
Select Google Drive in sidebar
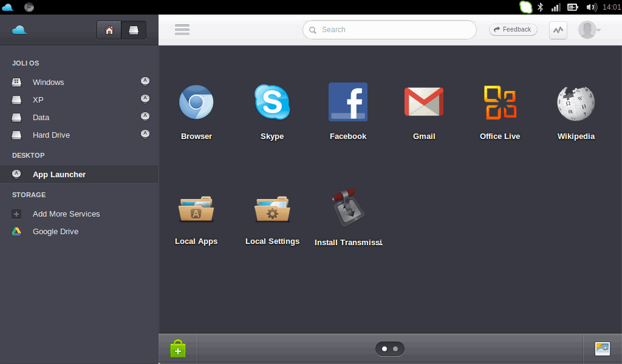tap(55, 232)
